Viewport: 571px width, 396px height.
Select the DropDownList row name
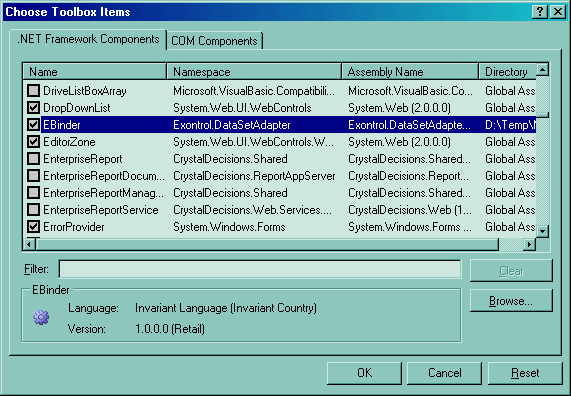[x=77, y=108]
